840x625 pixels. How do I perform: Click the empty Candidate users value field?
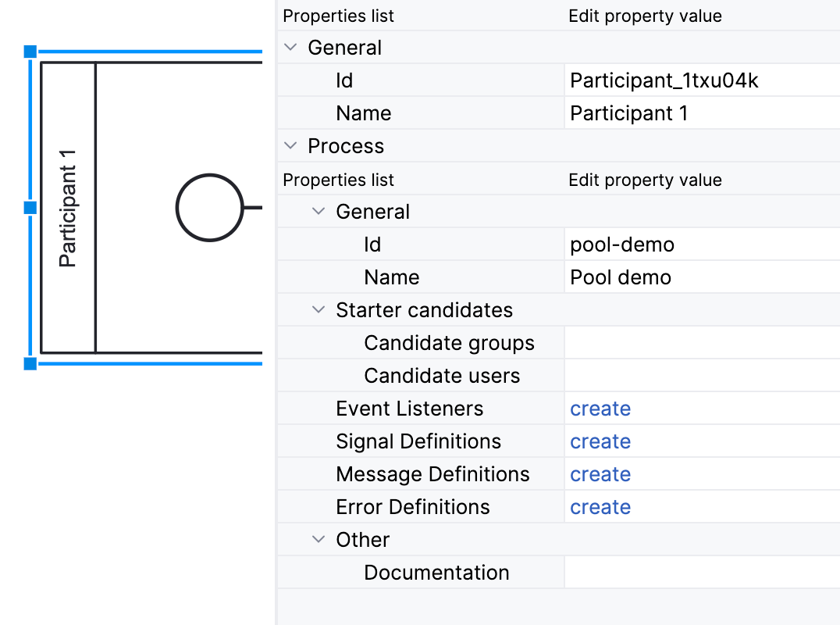tap(701, 376)
